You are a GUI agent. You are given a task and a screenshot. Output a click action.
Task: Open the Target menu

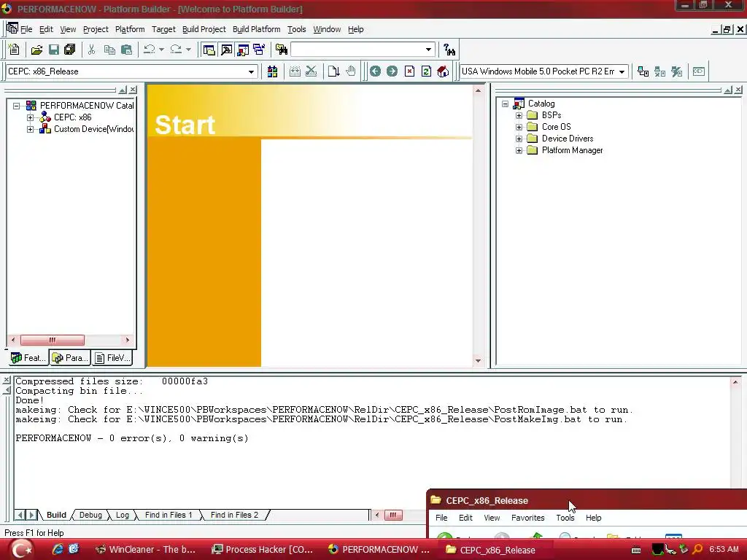[x=163, y=29]
